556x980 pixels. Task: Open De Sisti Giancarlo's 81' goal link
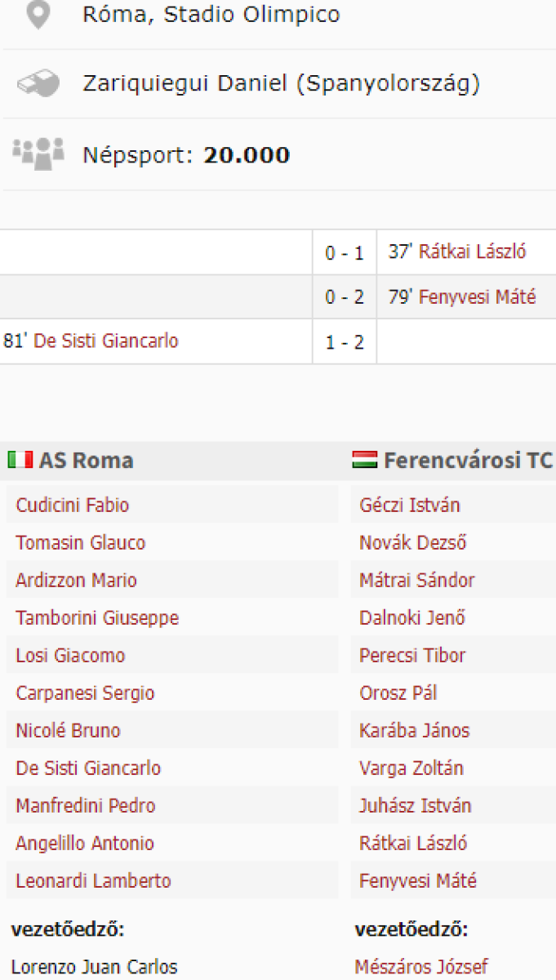[105, 341]
